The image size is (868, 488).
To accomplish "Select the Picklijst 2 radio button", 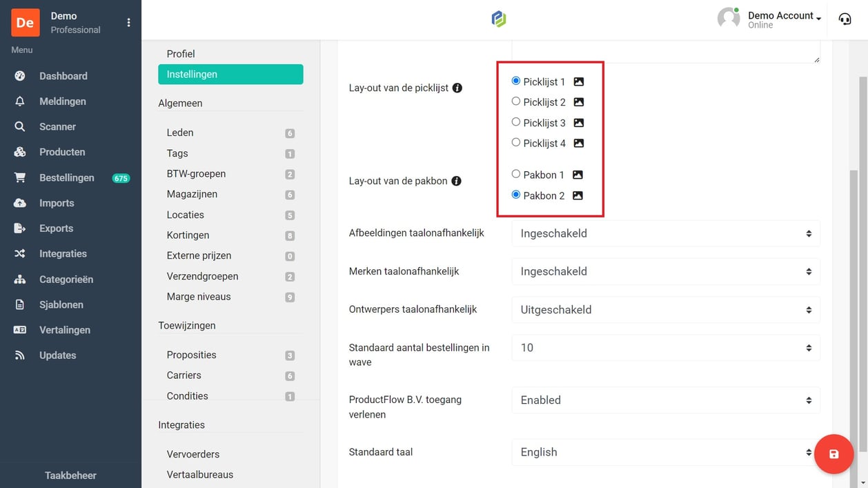I will 516,101.
